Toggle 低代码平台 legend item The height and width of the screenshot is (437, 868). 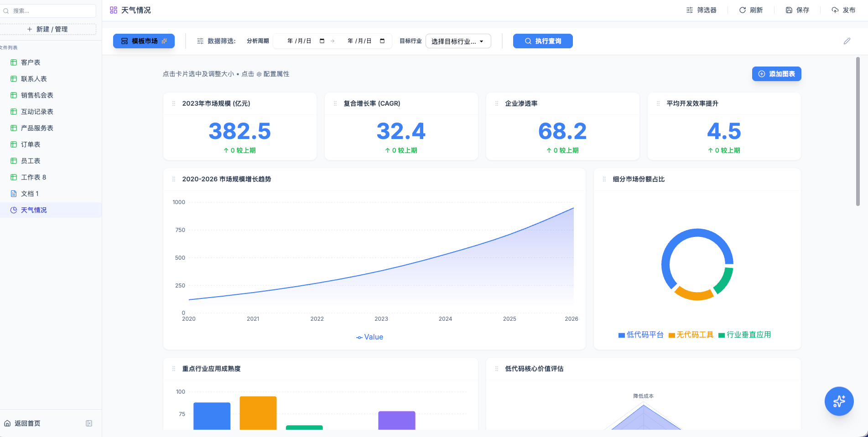[641, 335]
